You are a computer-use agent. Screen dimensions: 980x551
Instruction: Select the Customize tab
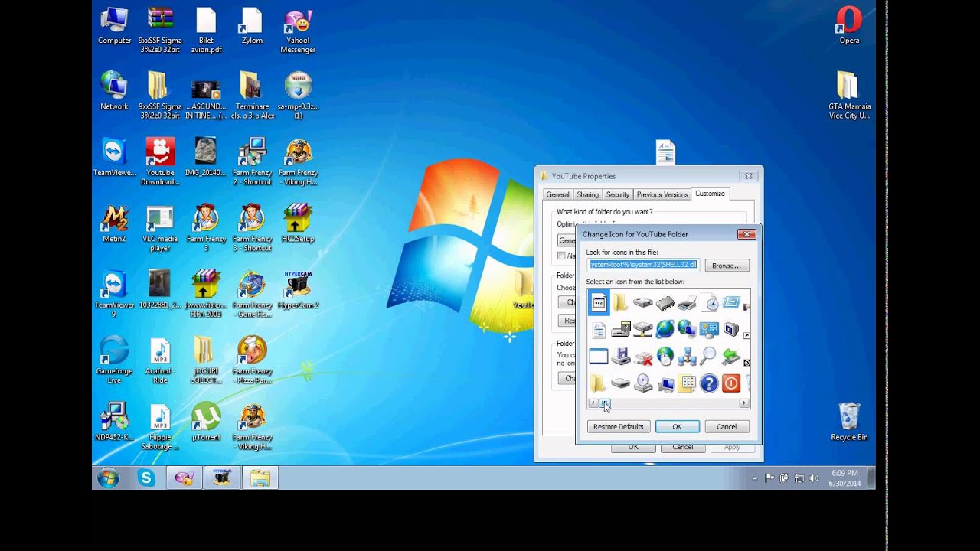710,194
